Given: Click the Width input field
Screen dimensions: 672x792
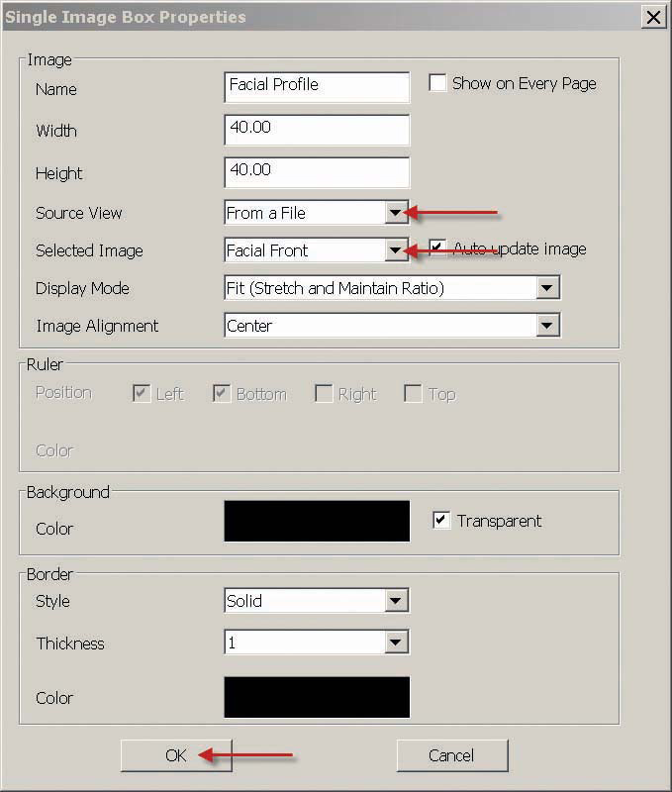Looking at the screenshot, I should (317, 130).
